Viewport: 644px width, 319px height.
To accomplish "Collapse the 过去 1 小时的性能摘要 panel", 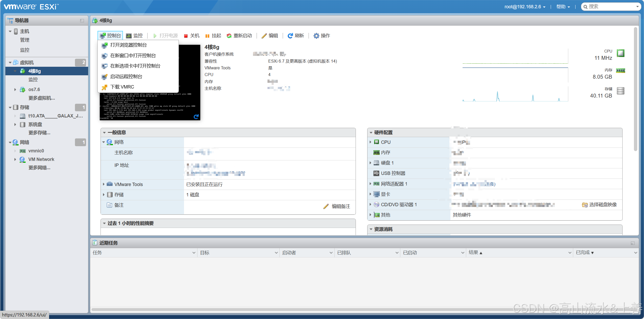I will pyautogui.click(x=104, y=223).
